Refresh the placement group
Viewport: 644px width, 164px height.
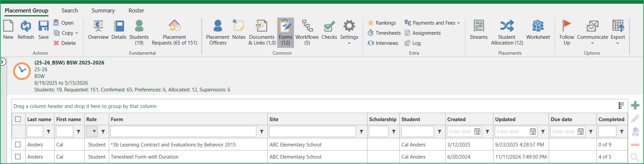click(26, 26)
